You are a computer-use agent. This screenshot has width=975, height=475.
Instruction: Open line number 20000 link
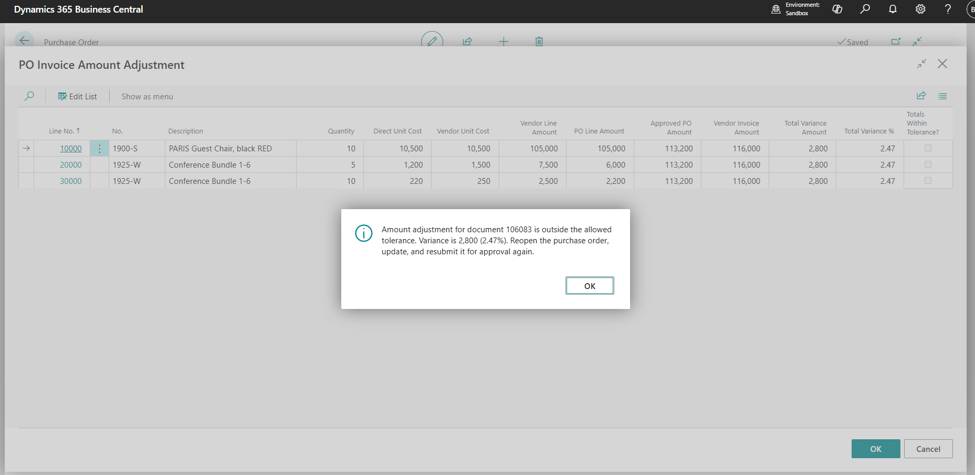(x=70, y=165)
